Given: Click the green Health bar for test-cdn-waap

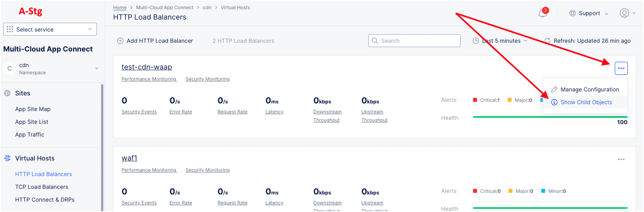Looking at the screenshot, I should pyautogui.click(x=550, y=117).
